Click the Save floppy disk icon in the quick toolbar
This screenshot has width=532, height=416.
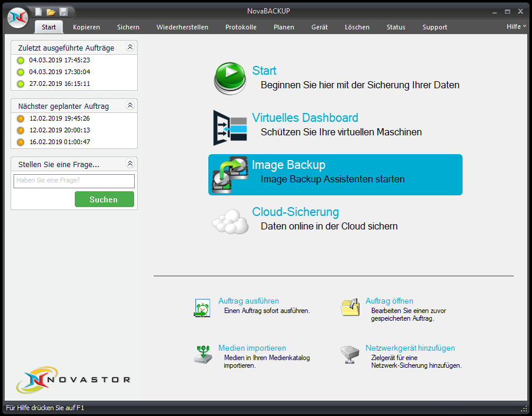coord(64,12)
